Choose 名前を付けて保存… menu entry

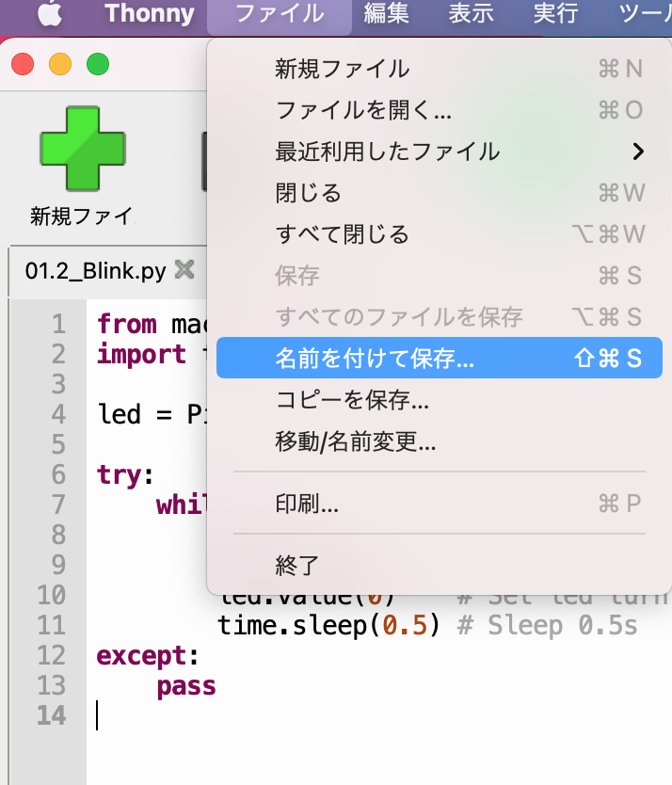click(x=440, y=358)
